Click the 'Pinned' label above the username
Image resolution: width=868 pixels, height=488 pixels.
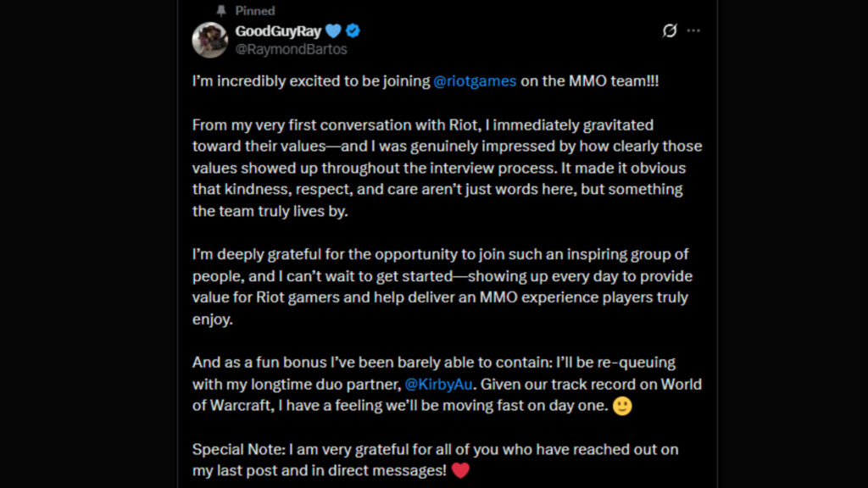click(x=254, y=10)
